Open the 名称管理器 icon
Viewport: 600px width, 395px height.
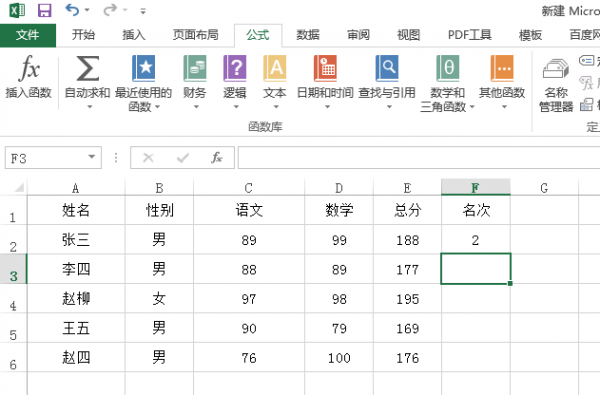[x=556, y=70]
